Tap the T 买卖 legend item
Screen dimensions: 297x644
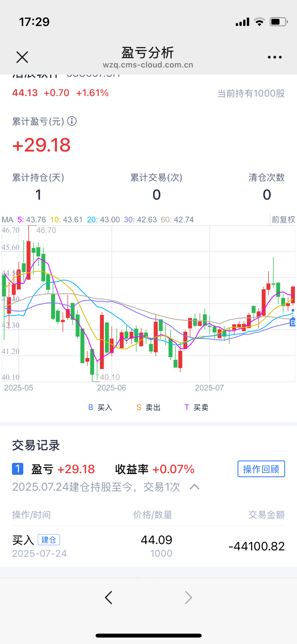(x=196, y=407)
